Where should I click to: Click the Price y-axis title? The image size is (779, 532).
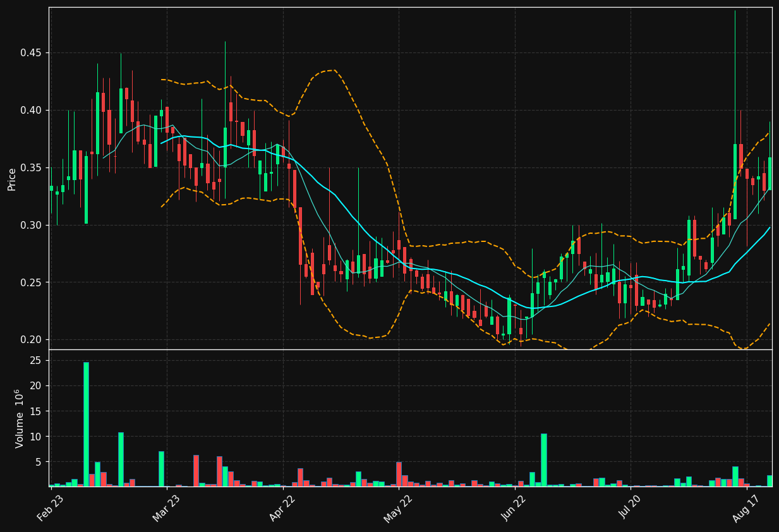pyautogui.click(x=12, y=179)
